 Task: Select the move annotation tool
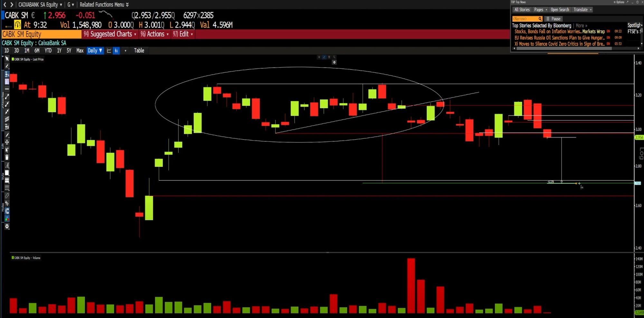click(7, 142)
